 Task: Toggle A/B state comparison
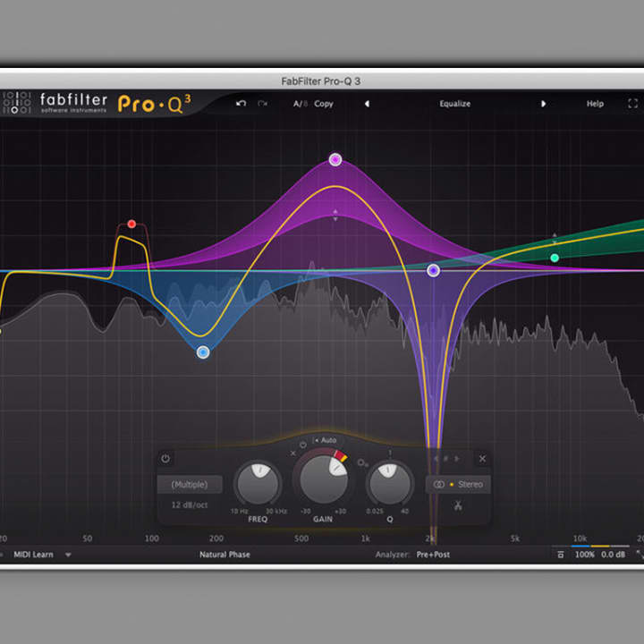click(x=301, y=104)
